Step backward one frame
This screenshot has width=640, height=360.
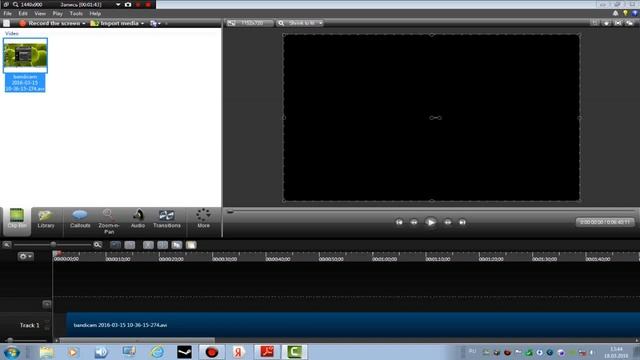pyautogui.click(x=414, y=222)
